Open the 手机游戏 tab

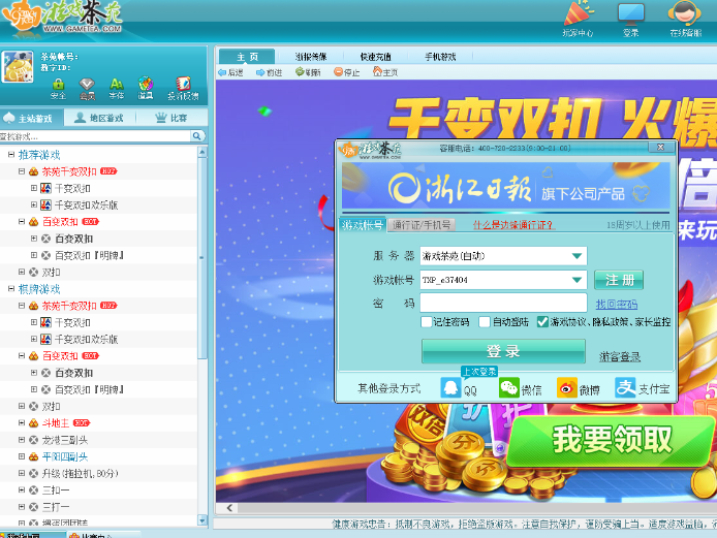[440, 57]
